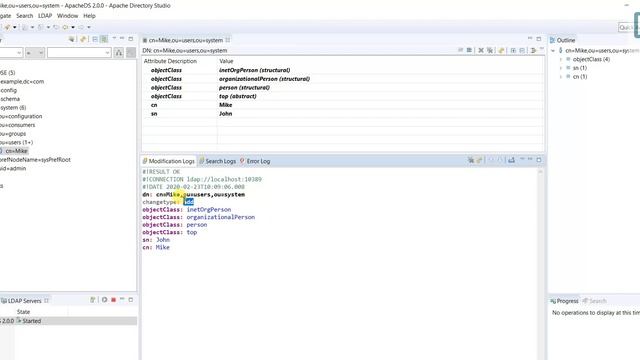Open the quick search attribute dropdown
This screenshot has width=640, height=360.
point(19,53)
